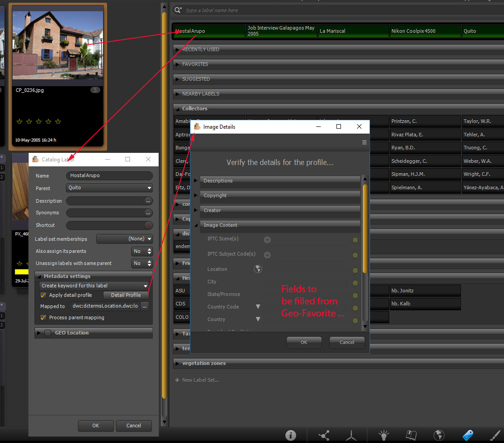Select the blue label tag icon
Screen dimensions: 504x443
click(x=468, y=435)
